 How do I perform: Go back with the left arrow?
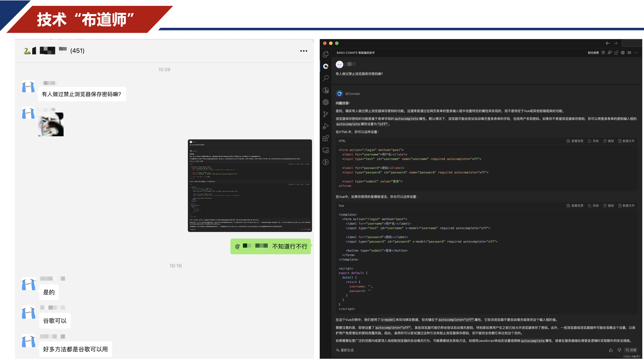pos(608,43)
